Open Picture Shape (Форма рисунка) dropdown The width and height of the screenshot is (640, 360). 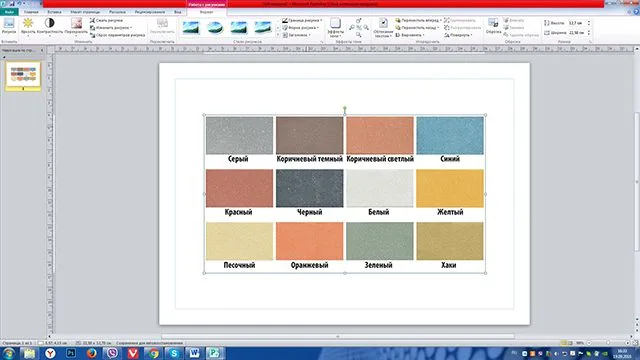coord(300,28)
